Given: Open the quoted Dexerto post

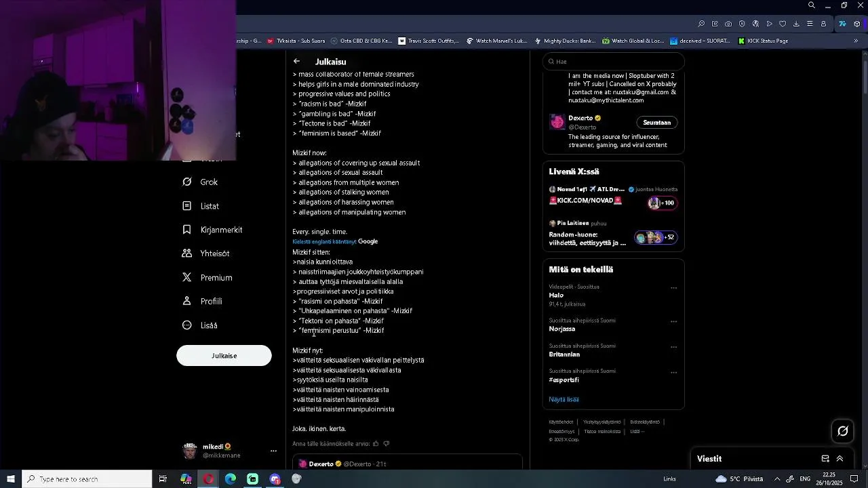Looking at the screenshot, I should point(408,462).
